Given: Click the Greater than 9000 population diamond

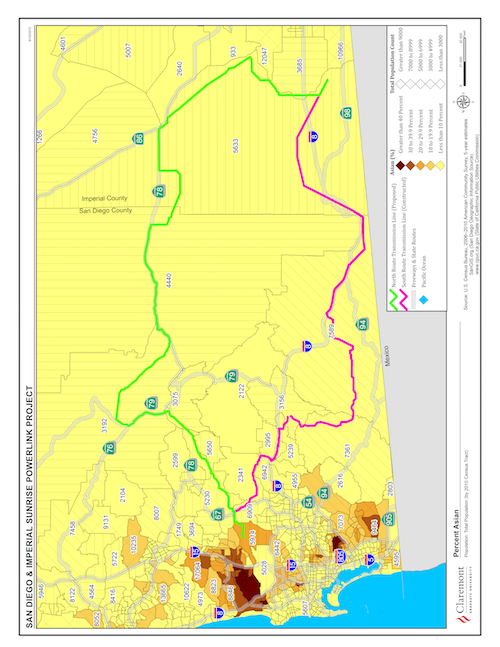Looking at the screenshot, I should coord(399,84).
